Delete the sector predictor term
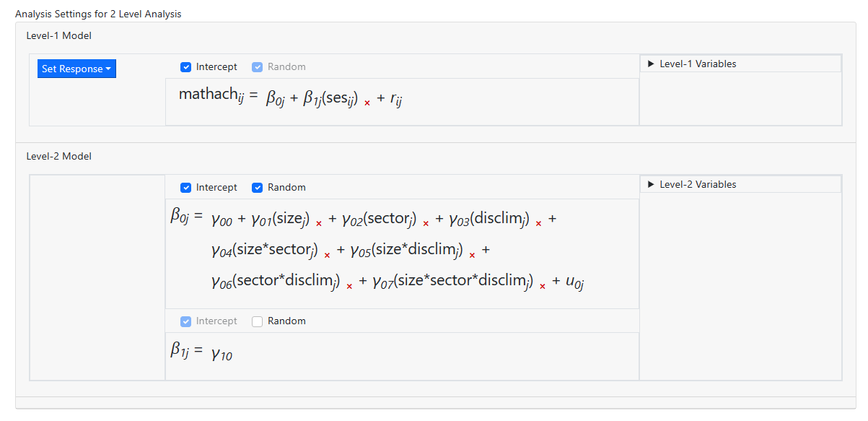Screen dimensions: 868x421 pyautogui.click(x=426, y=224)
